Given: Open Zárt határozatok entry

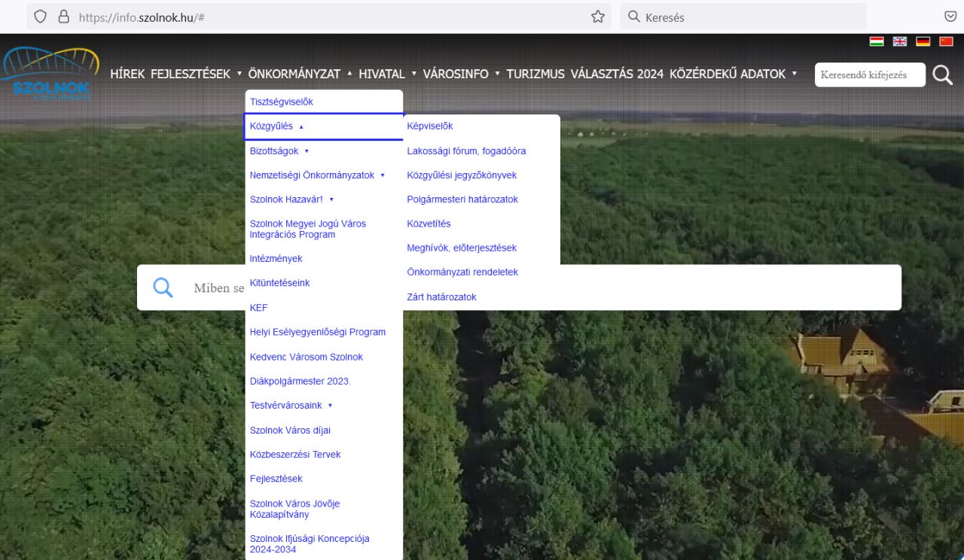Looking at the screenshot, I should [441, 297].
